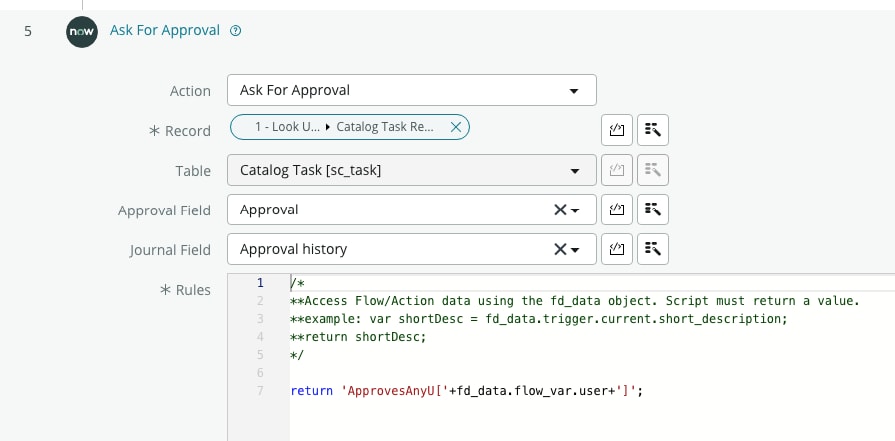Screen dimensions: 895x441
Task: Open data pill picker for Approval Field
Action: pos(652,209)
